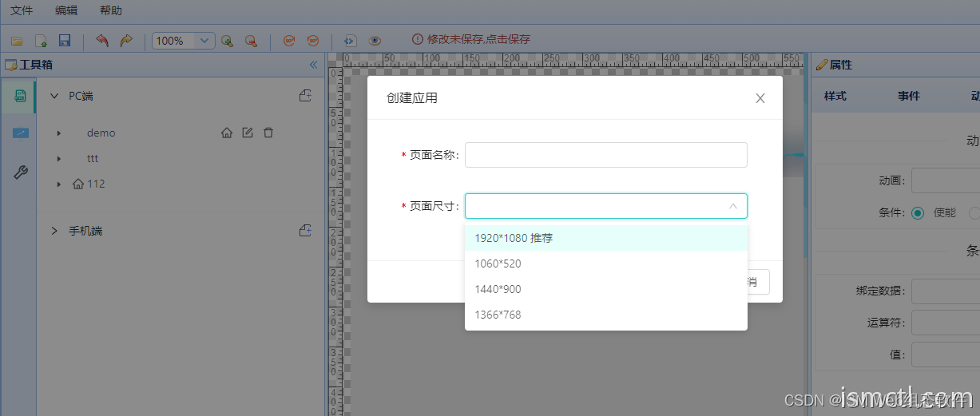The width and height of the screenshot is (980, 416).
Task: Expand the 112 tree node
Action: (x=59, y=184)
